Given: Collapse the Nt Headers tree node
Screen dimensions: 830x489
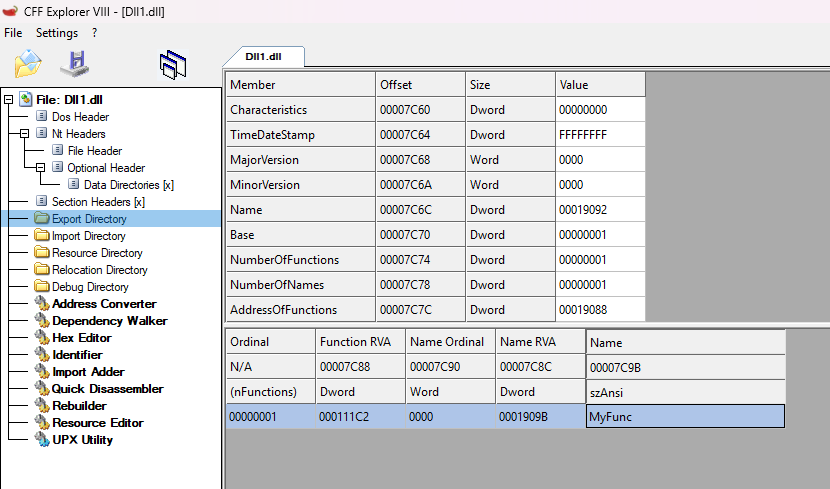Looking at the screenshot, I should point(25,133).
